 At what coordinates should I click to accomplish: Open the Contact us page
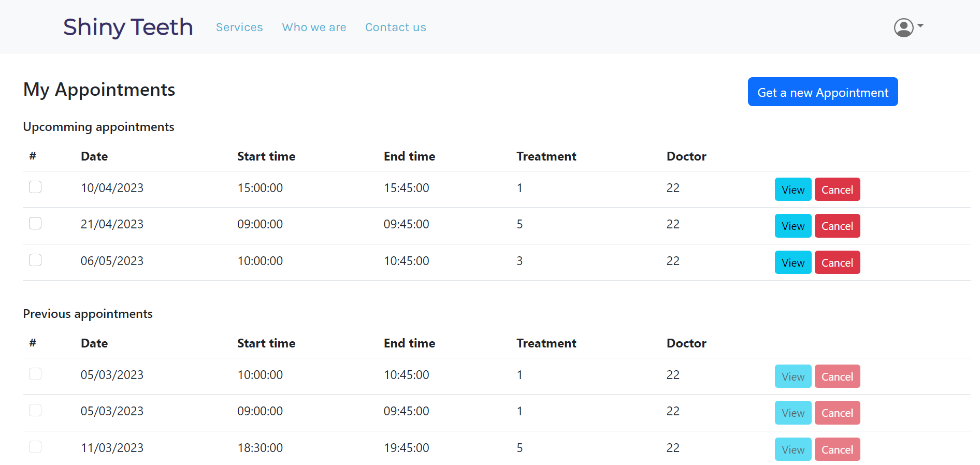tap(395, 27)
